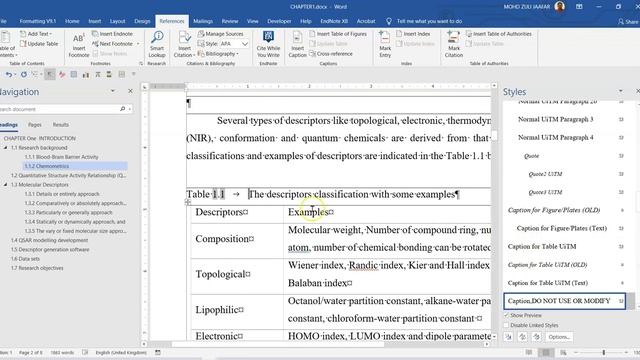Go to 1.4 QSAR modelling development heading
Image resolution: width=640 pixels, height=360 pixels.
click(49, 240)
